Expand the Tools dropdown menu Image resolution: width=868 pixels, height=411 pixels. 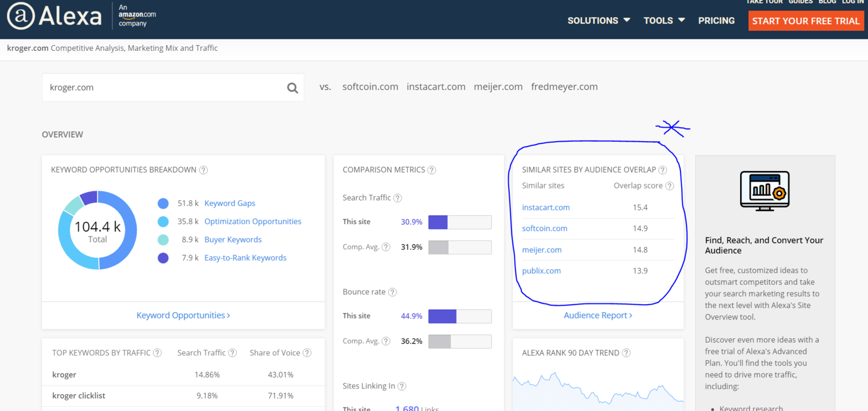(x=664, y=20)
